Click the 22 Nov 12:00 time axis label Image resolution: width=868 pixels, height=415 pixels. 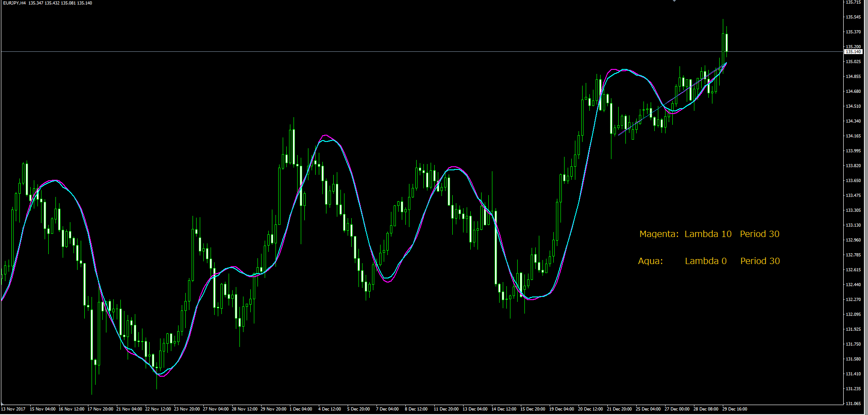click(x=158, y=409)
